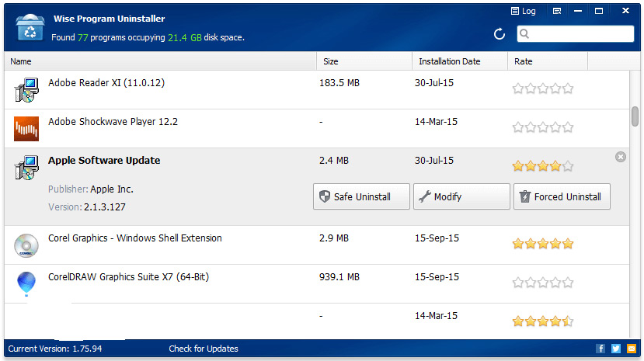The width and height of the screenshot is (644, 361).
Task: Click the 183.5 MB size cell
Action: pyautogui.click(x=339, y=83)
